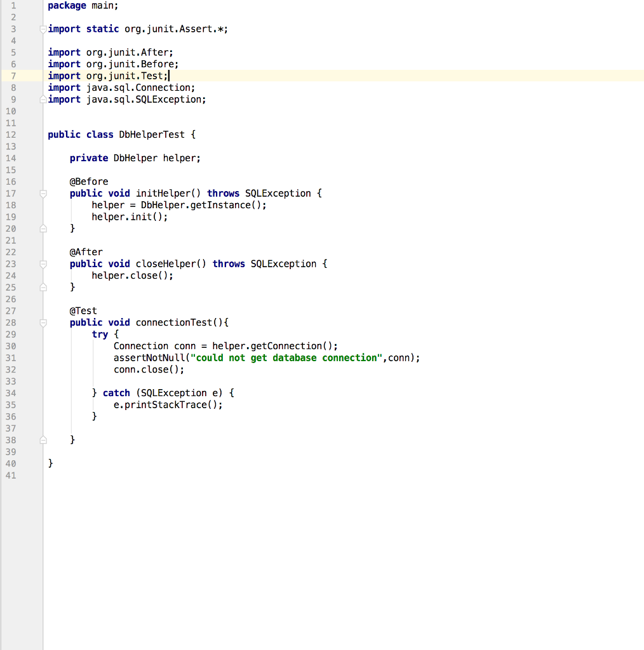Click the fold-end arrow next to line 38
The height and width of the screenshot is (650, 644).
click(x=42, y=440)
